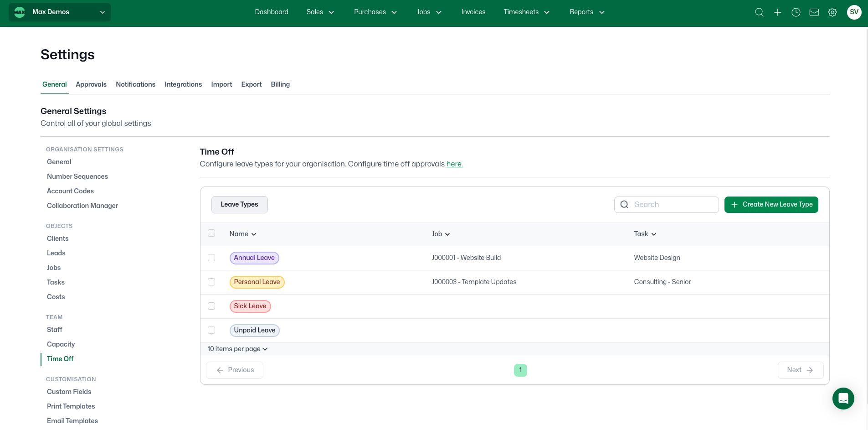Click the plus quick-add icon in header
Screen dimensions: 868x430
click(x=778, y=12)
